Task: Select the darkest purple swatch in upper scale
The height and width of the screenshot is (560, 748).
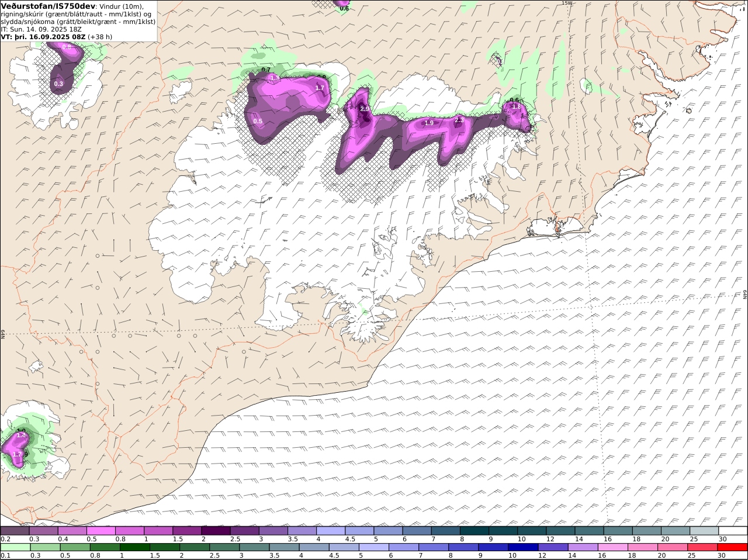Action: [x=216, y=531]
